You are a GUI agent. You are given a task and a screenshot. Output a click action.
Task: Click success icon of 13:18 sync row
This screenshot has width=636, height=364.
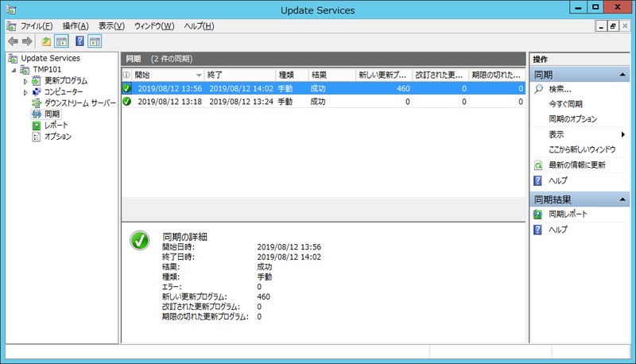pyautogui.click(x=127, y=102)
